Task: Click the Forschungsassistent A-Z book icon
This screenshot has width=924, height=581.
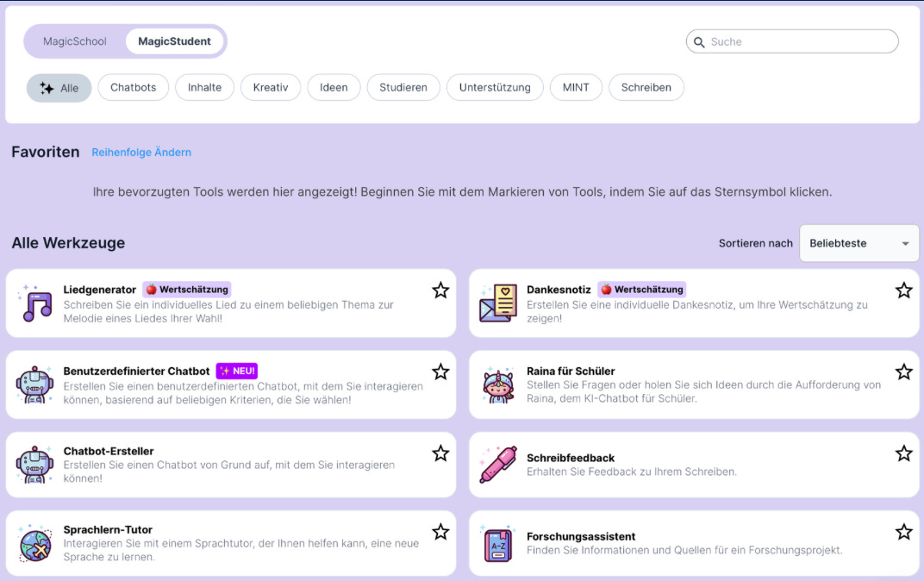Action: pyautogui.click(x=498, y=543)
